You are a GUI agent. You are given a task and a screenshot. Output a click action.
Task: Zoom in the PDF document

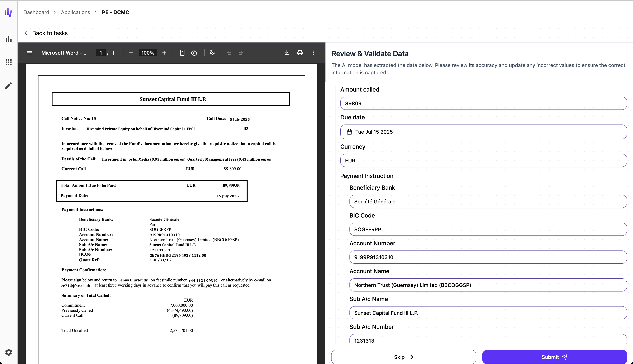coord(164,53)
